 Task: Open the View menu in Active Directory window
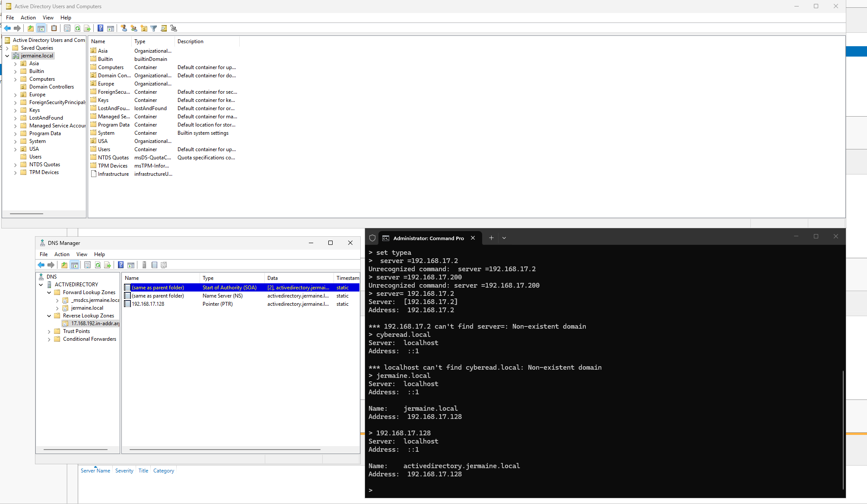tap(48, 18)
